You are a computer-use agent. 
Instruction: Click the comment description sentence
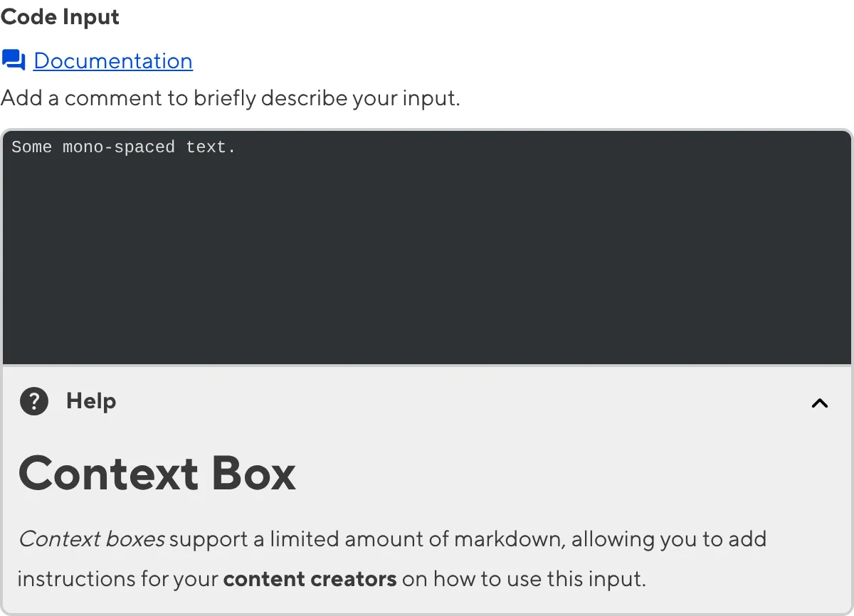(231, 97)
